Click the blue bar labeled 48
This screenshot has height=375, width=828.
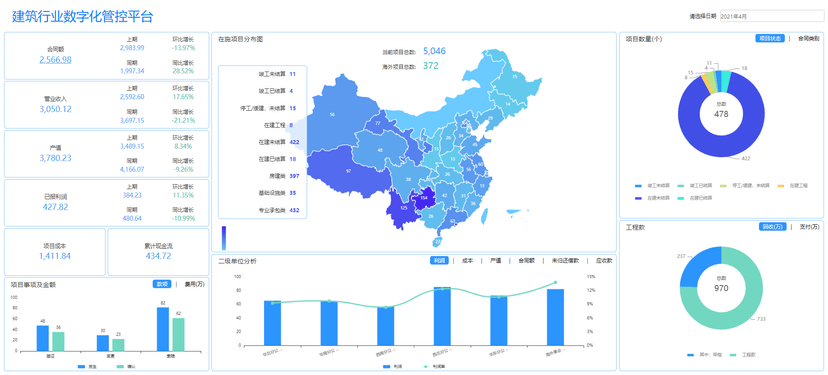42,338
